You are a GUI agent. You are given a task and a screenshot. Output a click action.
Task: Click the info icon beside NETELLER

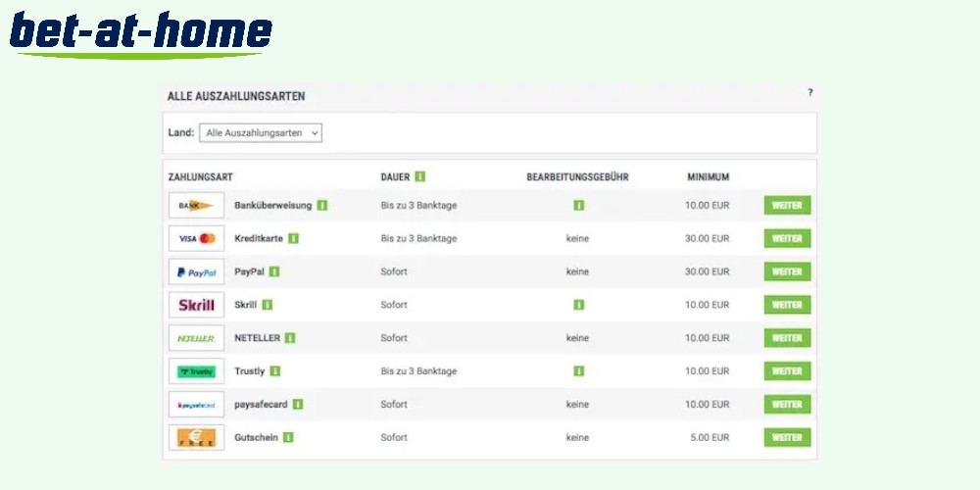pyautogui.click(x=289, y=337)
